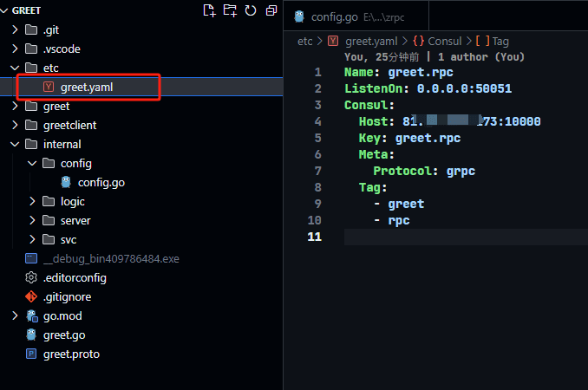Collapse all folders in explorer
Image resolution: width=588 pixels, height=390 pixels.
(271, 10)
